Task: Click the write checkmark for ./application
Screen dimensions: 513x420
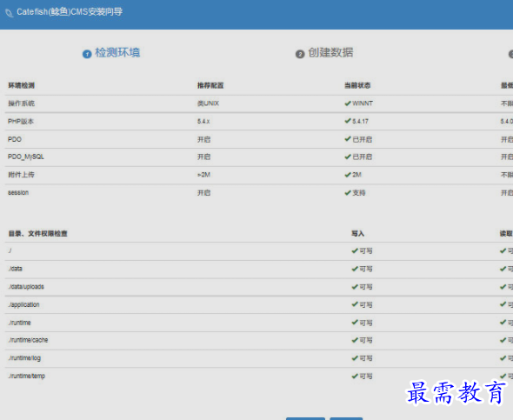Action: (x=355, y=304)
